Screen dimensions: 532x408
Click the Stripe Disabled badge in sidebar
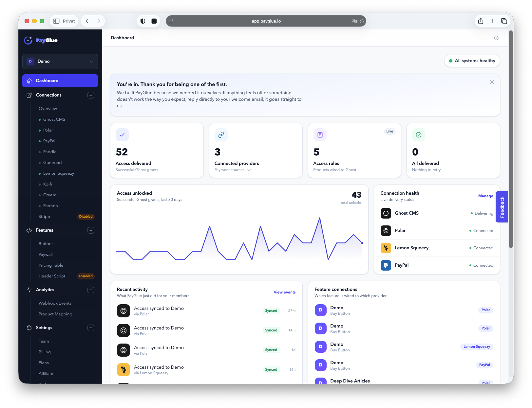point(86,217)
